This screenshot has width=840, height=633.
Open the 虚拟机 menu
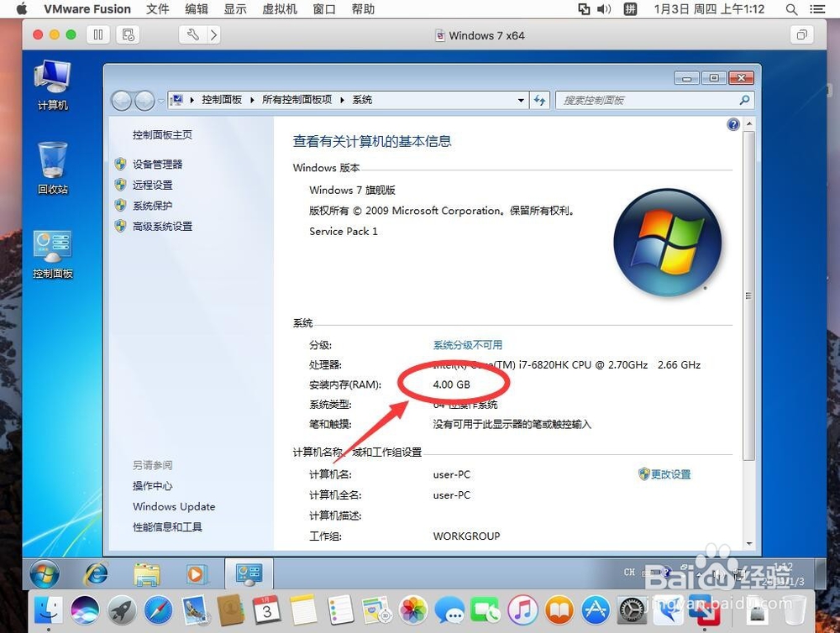[x=280, y=9]
